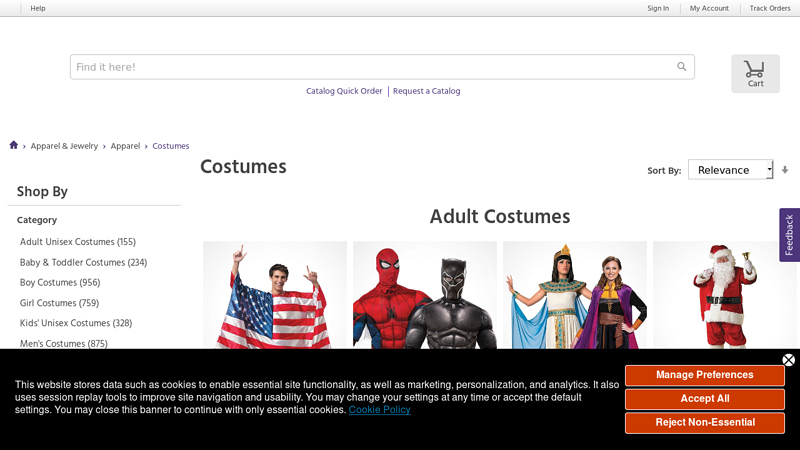Click Reject Non-Essential button
800x450 pixels.
(705, 422)
